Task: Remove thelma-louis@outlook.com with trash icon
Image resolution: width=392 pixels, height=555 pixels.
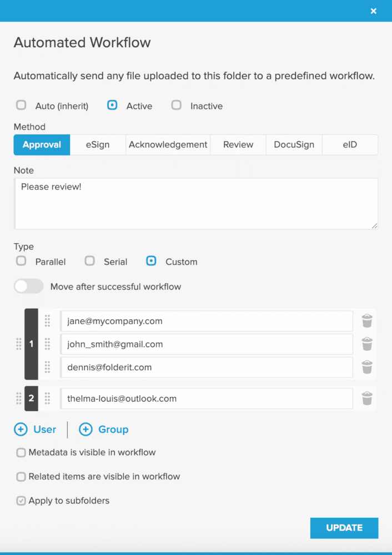Action: (x=367, y=398)
